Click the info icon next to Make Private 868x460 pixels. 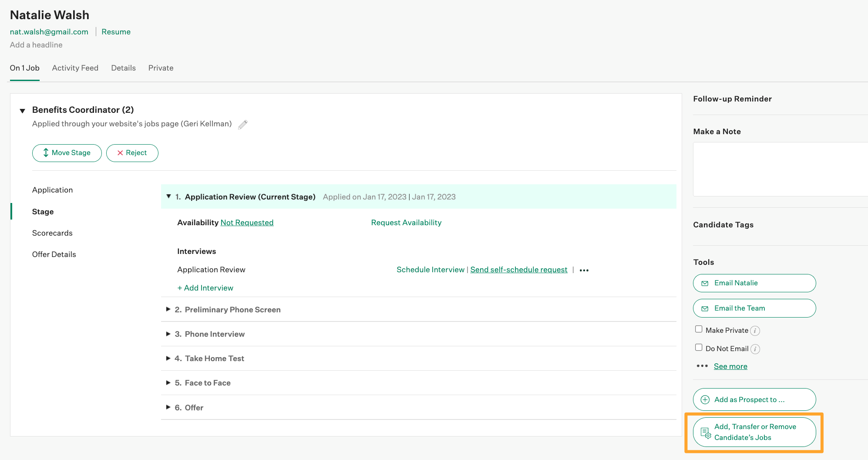(x=755, y=331)
